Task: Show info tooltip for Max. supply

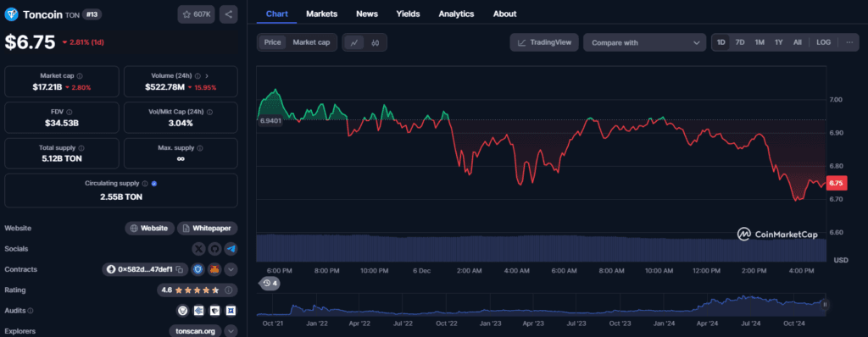Action: 200,148
